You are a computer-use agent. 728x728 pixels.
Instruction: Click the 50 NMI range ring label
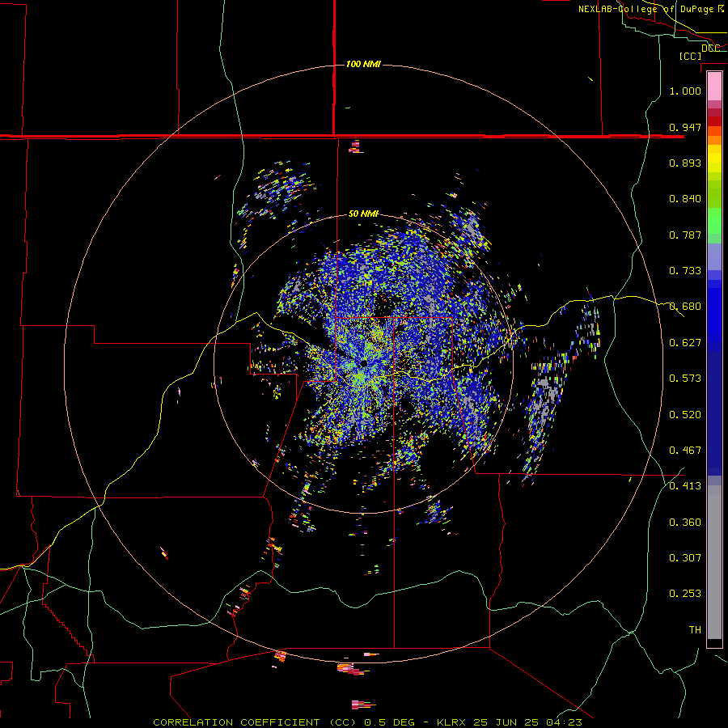[x=363, y=214]
